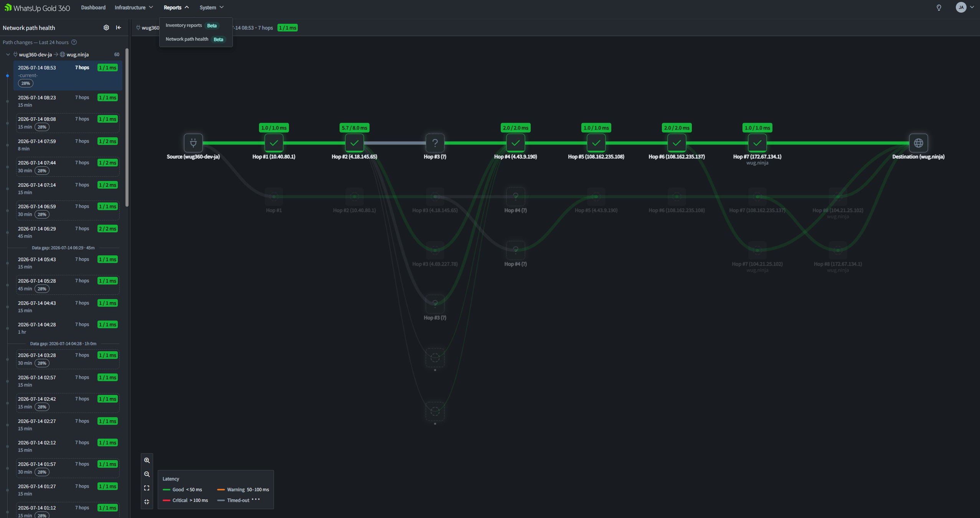Close the Reports dropdown menu

176,7
